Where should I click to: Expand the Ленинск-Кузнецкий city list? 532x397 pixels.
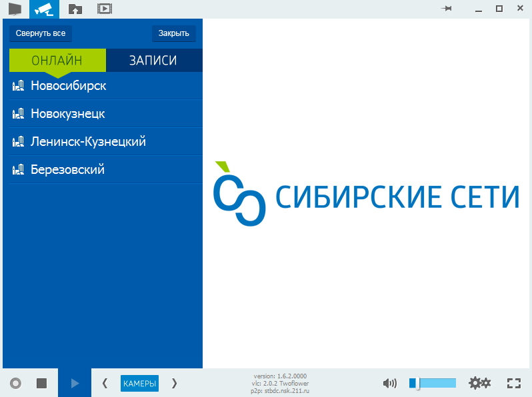tap(106, 141)
